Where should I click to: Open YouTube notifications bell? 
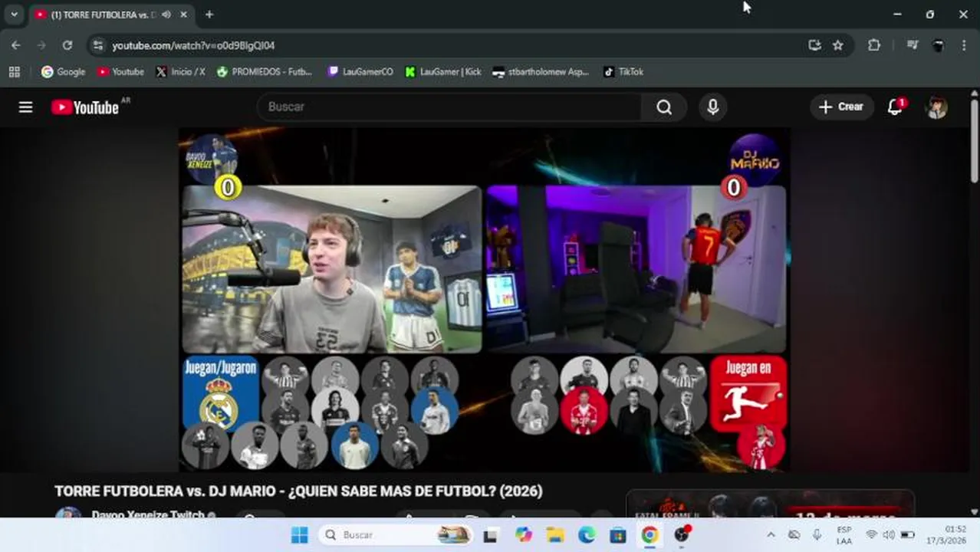(x=895, y=107)
